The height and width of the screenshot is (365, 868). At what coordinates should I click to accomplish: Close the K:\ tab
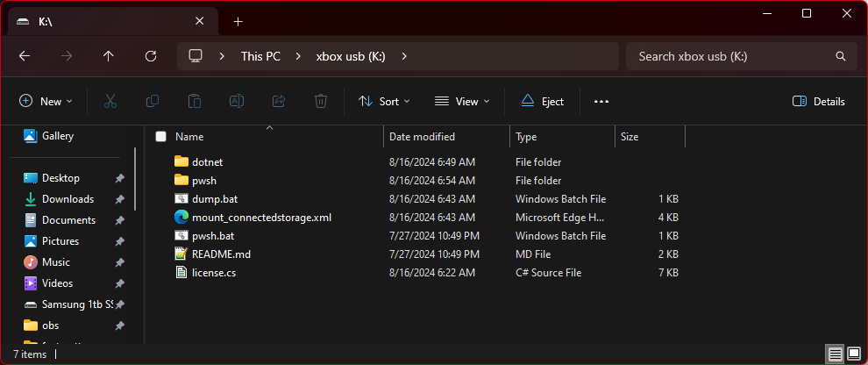[x=199, y=21]
